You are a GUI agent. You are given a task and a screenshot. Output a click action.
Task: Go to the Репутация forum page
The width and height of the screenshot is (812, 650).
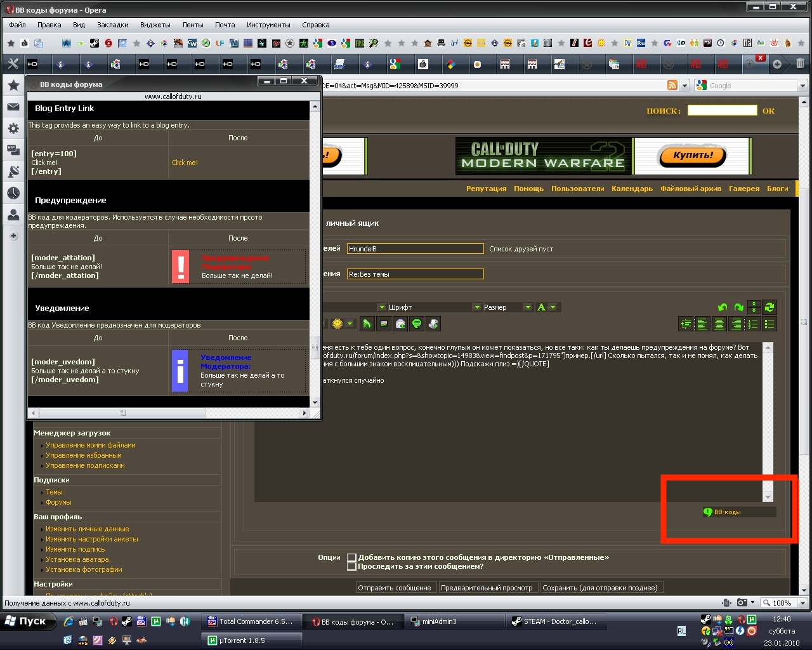(487, 189)
